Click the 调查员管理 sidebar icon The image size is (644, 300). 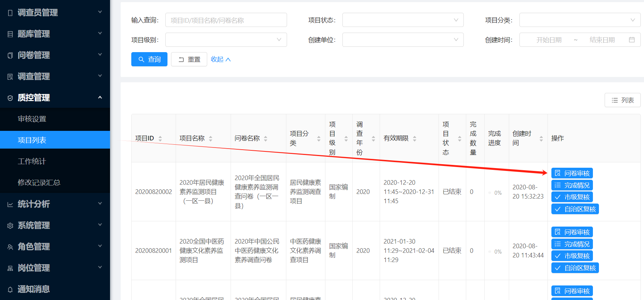click(10, 13)
